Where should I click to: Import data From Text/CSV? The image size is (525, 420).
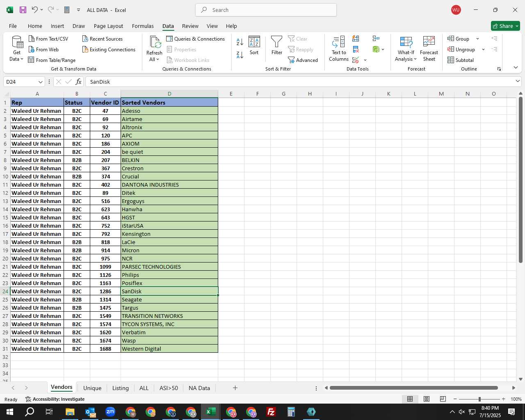[48, 39]
